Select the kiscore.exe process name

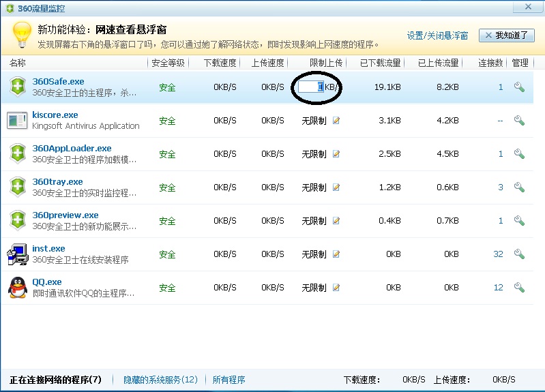pyautogui.click(x=55, y=115)
